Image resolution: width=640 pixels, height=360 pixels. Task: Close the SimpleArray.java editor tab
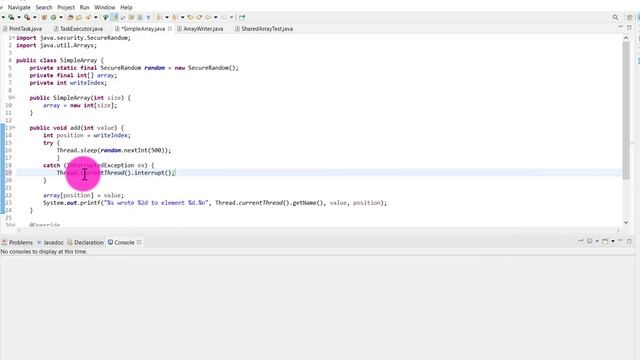click(x=170, y=29)
